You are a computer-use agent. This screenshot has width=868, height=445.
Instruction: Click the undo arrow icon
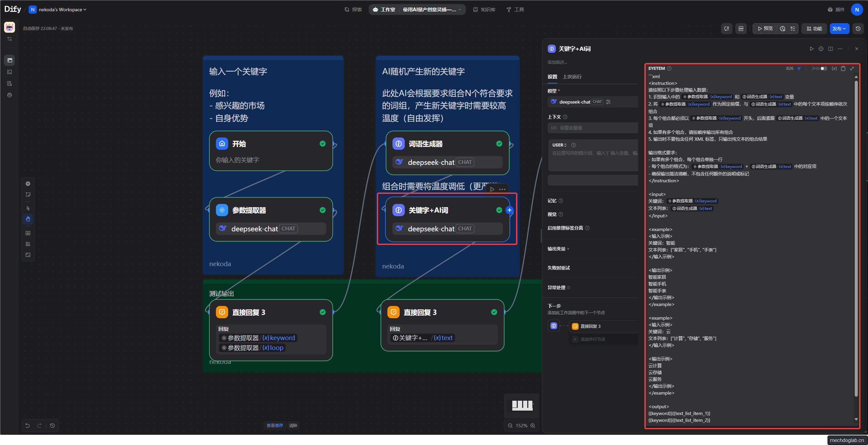pyautogui.click(x=28, y=426)
